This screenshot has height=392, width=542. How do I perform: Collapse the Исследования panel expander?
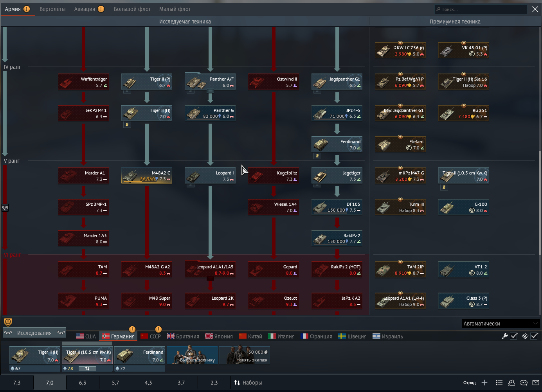click(34, 333)
